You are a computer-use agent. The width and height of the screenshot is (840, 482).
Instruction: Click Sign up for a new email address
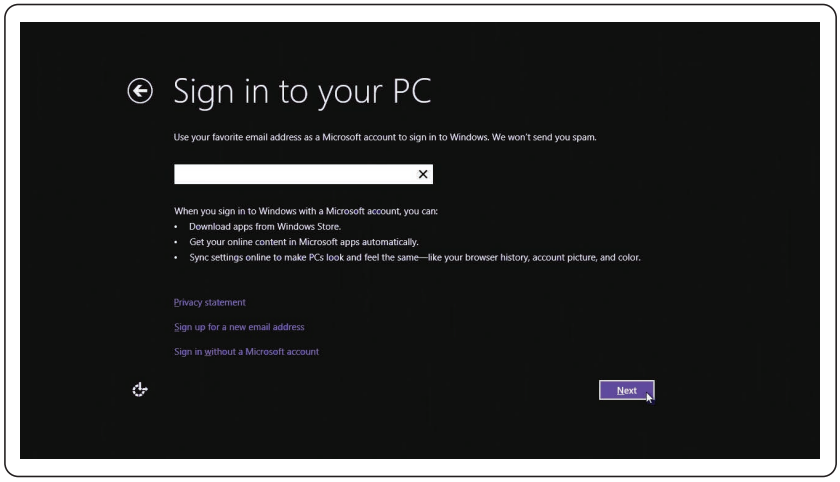pyautogui.click(x=239, y=327)
